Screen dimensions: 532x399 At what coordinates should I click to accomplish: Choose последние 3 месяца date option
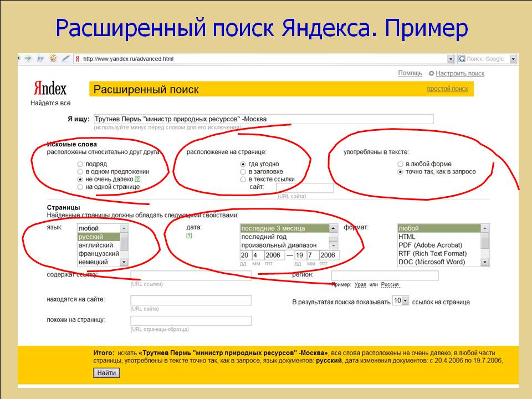[x=285, y=228]
